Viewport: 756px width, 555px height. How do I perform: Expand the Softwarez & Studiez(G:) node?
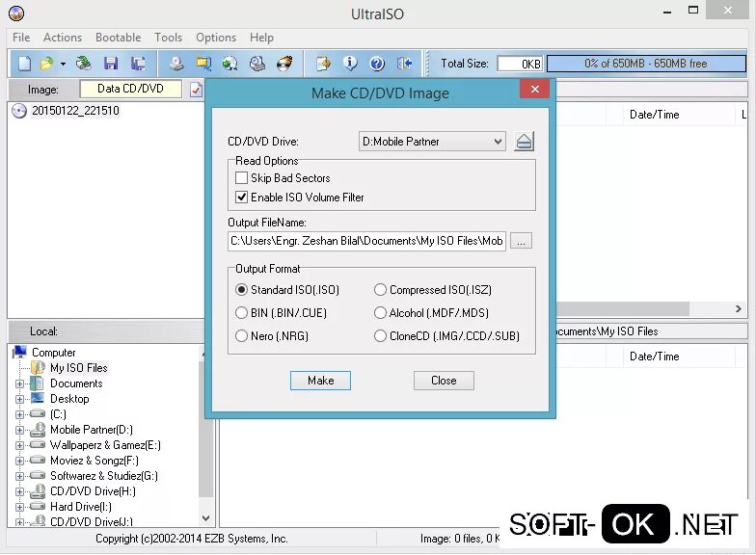[x=19, y=476]
